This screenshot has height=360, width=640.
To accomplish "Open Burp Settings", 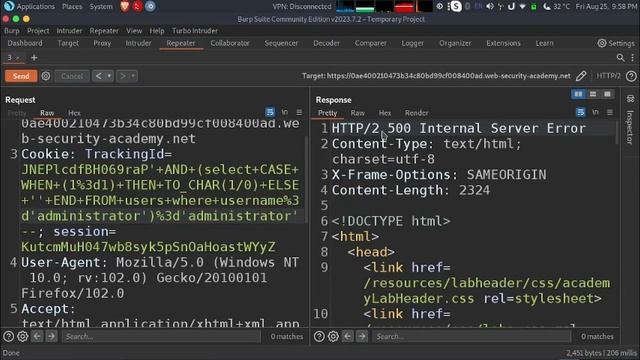I will [616, 43].
